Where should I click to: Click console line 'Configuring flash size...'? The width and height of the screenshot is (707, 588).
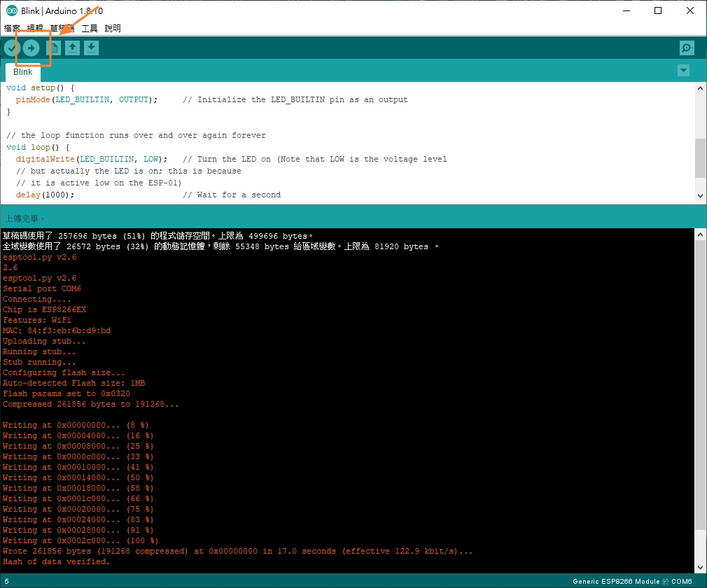[64, 373]
